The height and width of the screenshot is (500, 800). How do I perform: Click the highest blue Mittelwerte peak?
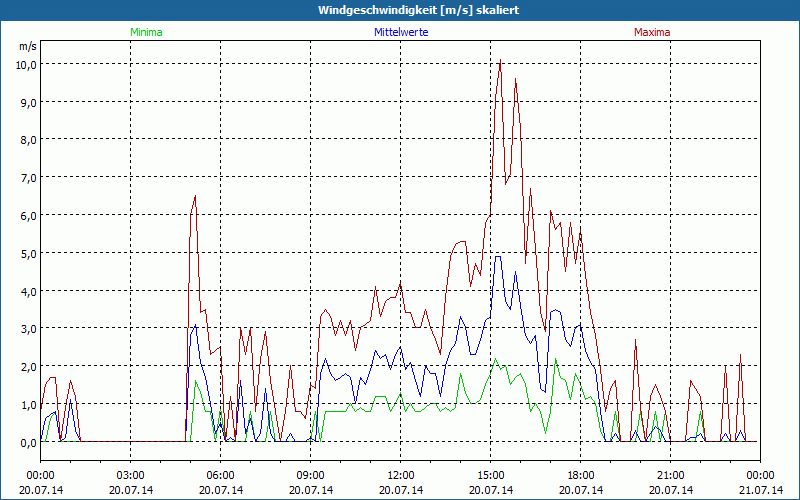point(498,257)
